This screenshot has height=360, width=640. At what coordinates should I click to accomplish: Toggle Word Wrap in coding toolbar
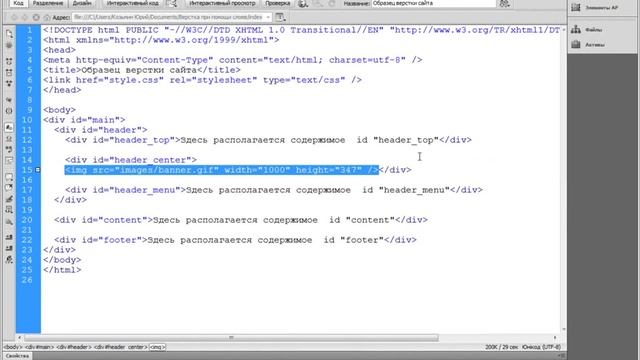[9, 149]
